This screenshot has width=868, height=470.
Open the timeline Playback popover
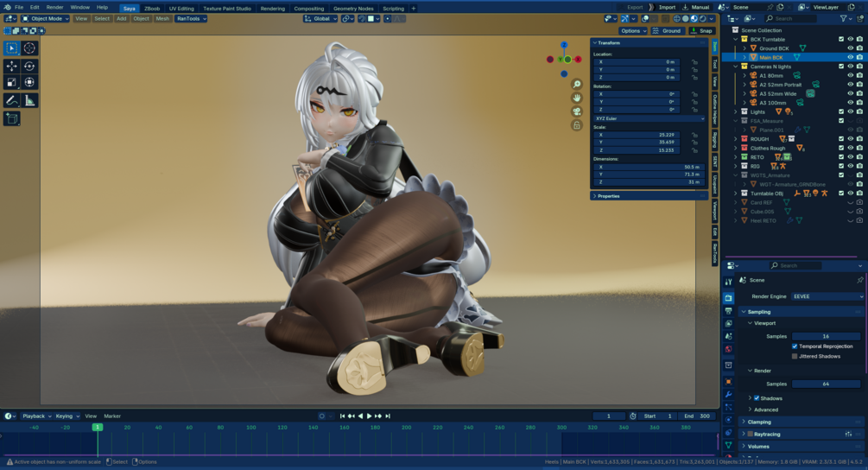pyautogui.click(x=36, y=416)
